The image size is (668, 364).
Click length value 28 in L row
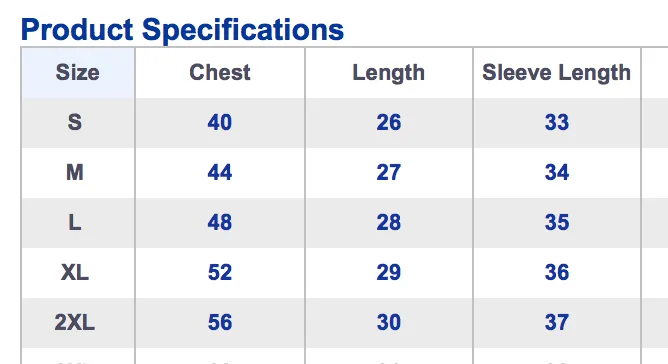coord(389,222)
